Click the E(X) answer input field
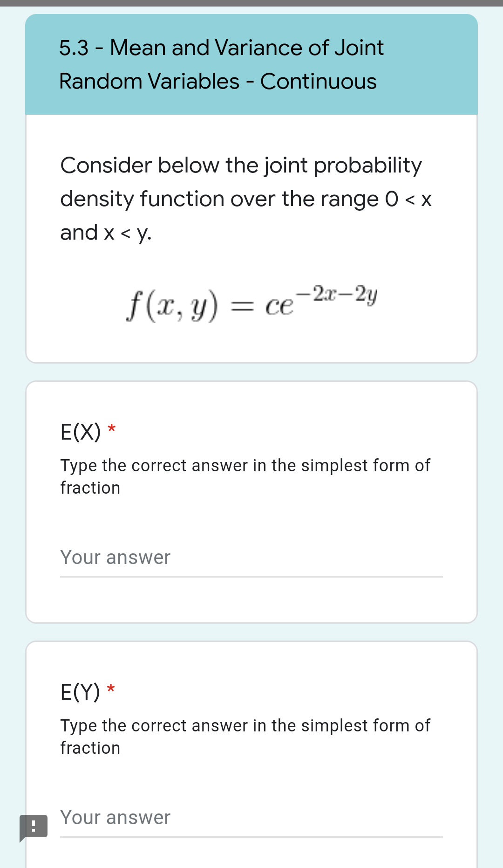The width and height of the screenshot is (503, 868). point(251,558)
